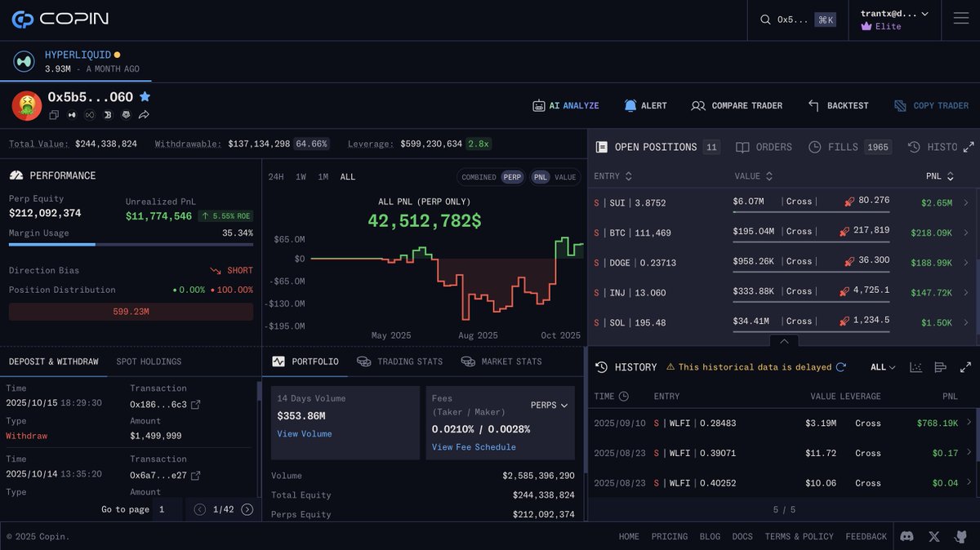Switch chart to PERP mode
This screenshot has width=980, height=550.
[512, 177]
